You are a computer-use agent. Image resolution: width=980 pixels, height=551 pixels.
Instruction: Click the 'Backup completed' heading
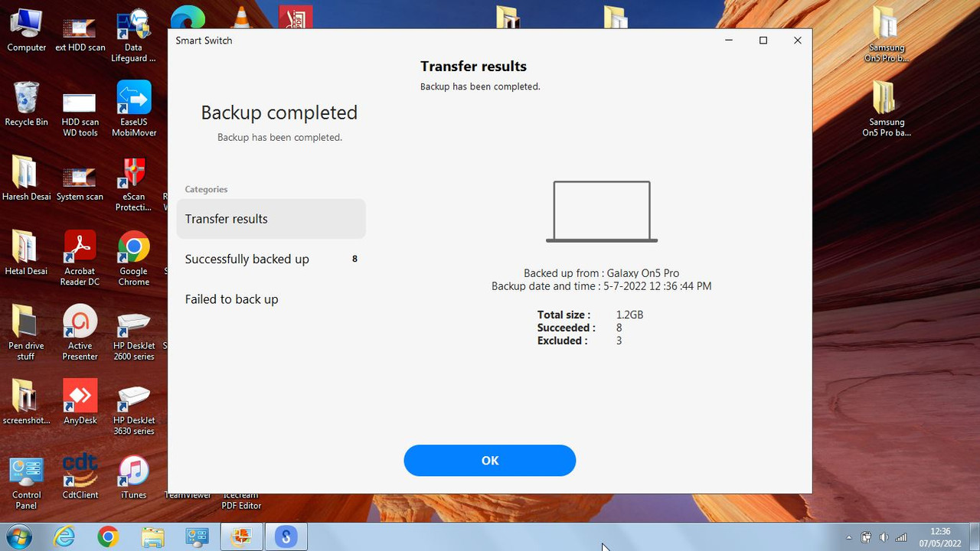coord(279,112)
